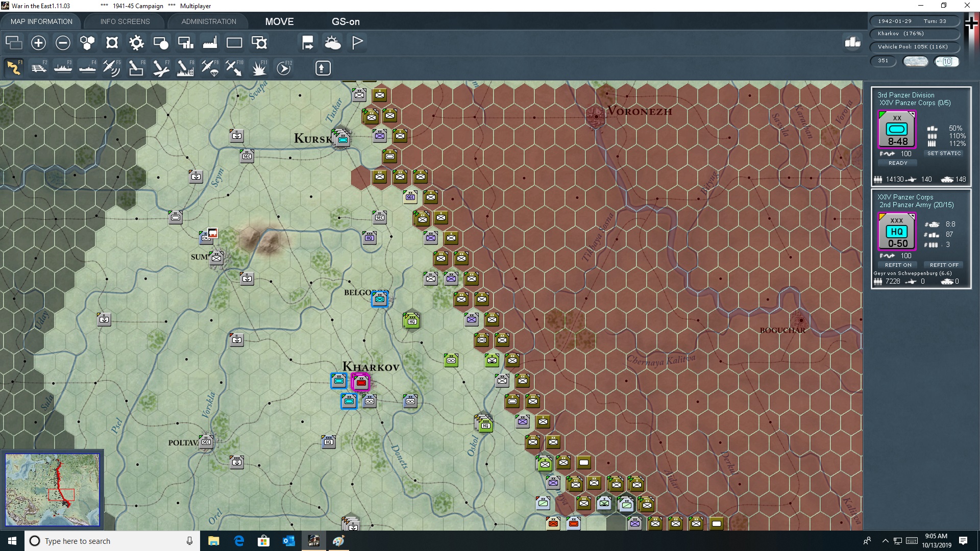This screenshot has width=980, height=551.
Task: Click the factory locations toolbar icon
Action: click(210, 43)
